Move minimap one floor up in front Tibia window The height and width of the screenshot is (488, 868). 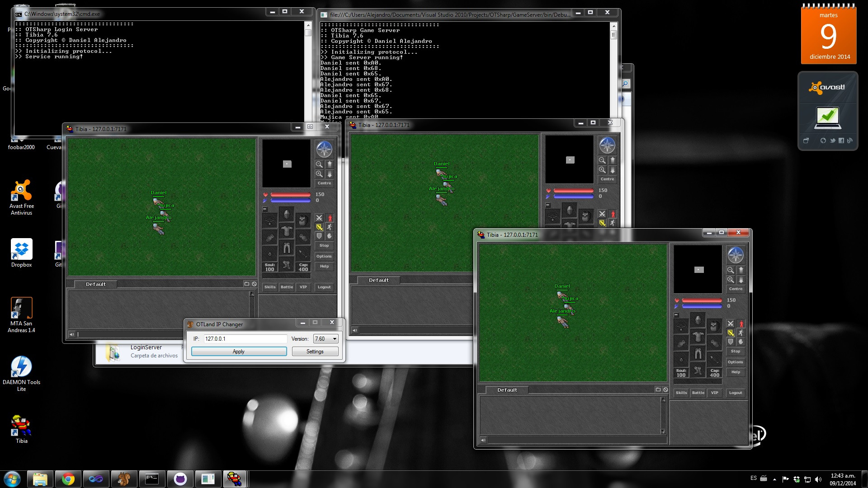point(741,270)
